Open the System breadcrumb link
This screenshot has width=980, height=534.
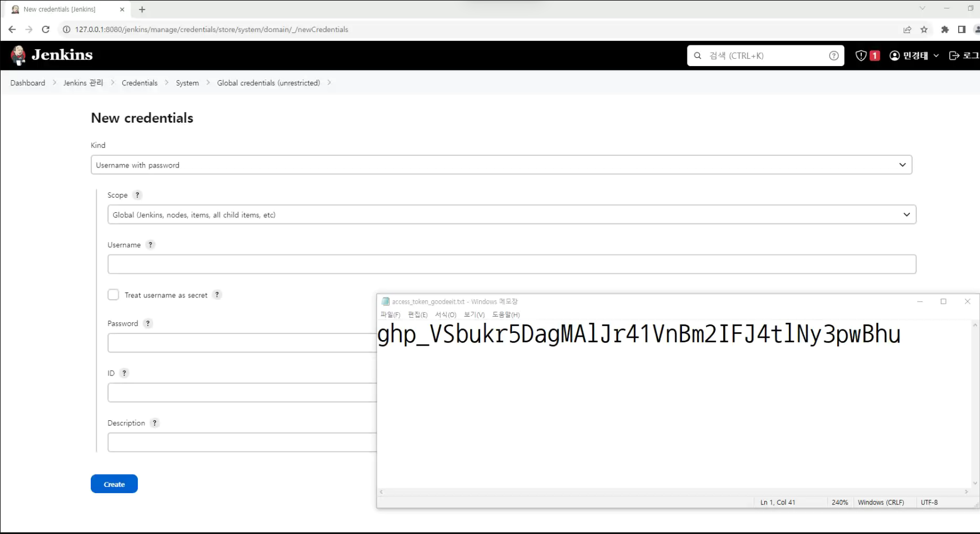(187, 83)
